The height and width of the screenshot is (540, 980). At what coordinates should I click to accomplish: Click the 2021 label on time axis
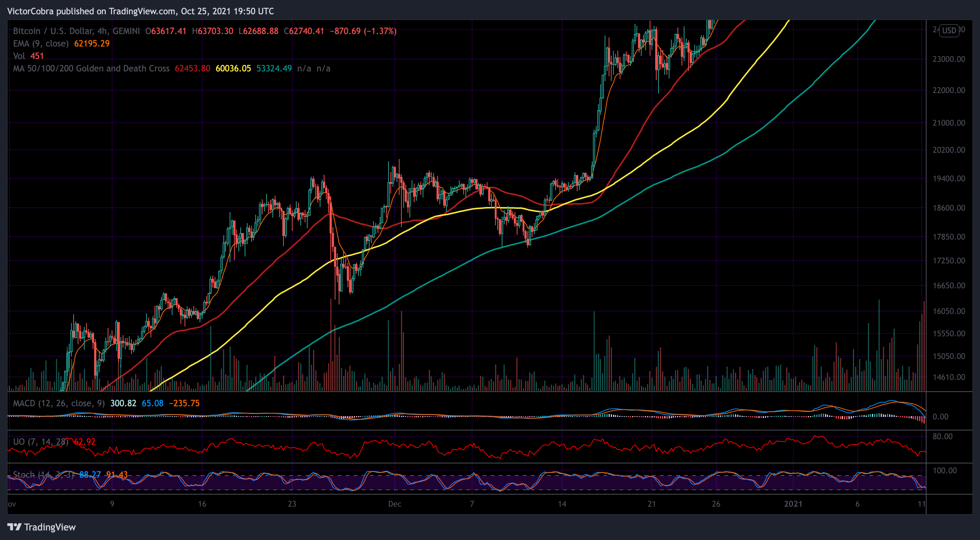tap(793, 504)
